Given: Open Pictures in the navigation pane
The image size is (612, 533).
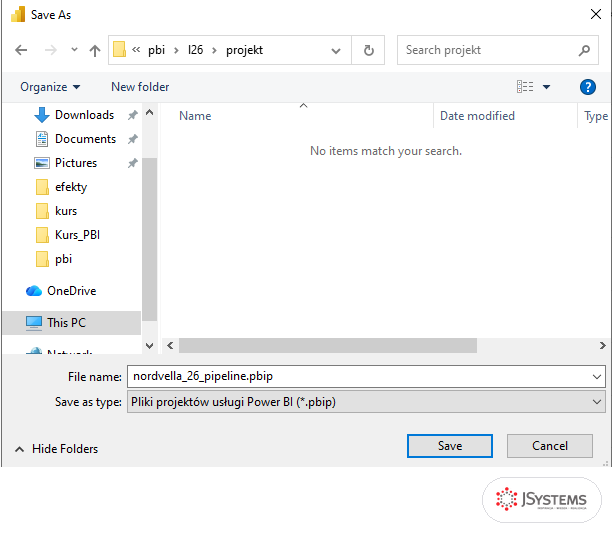Looking at the screenshot, I should 76,163.
